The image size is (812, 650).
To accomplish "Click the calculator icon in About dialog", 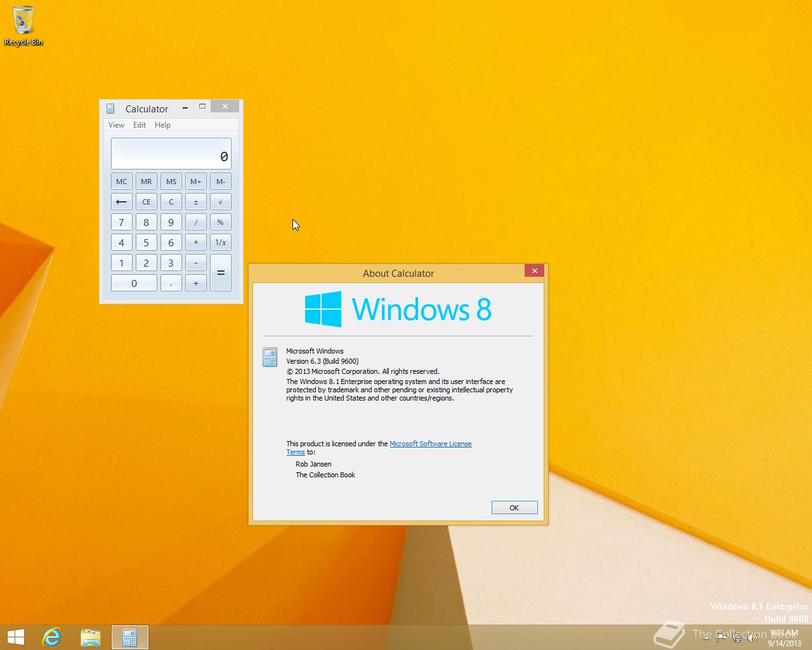I will [x=270, y=357].
